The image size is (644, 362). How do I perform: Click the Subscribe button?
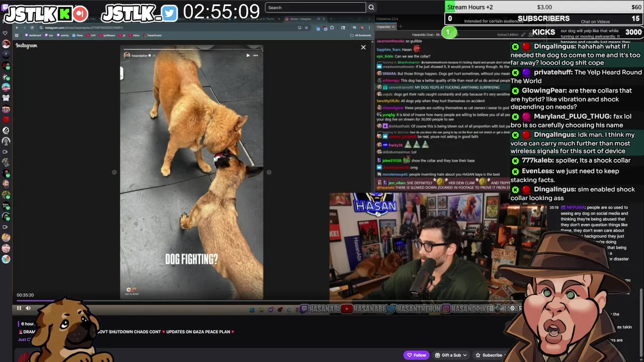coord(489,355)
